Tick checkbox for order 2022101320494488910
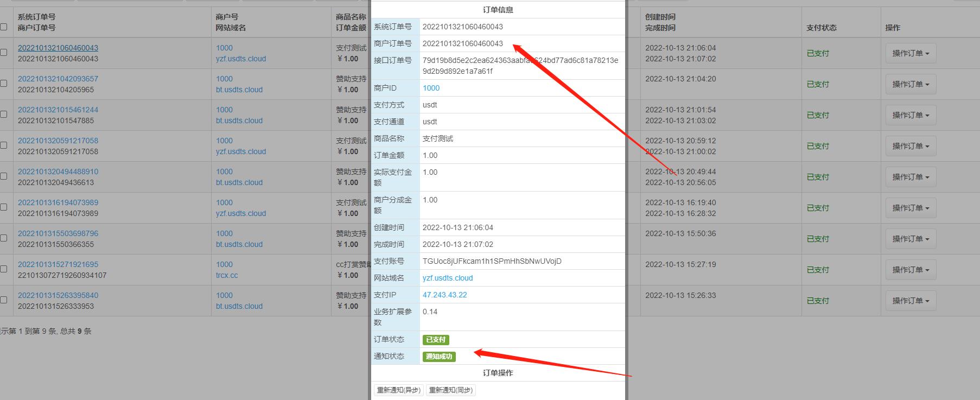980x400 pixels. tap(4, 176)
